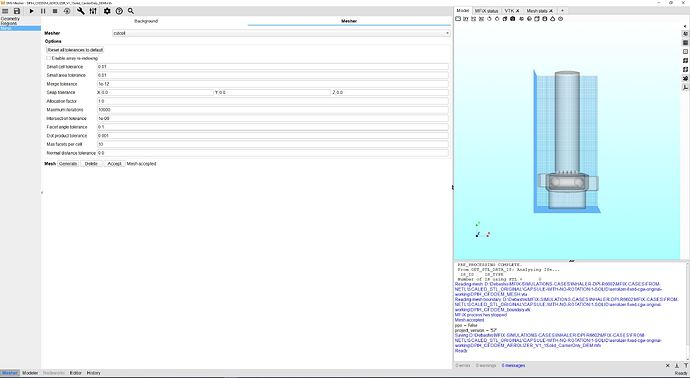Viewport: 690px width, 378px height.
Task: Filter console by 6 messages
Action: (x=513, y=366)
